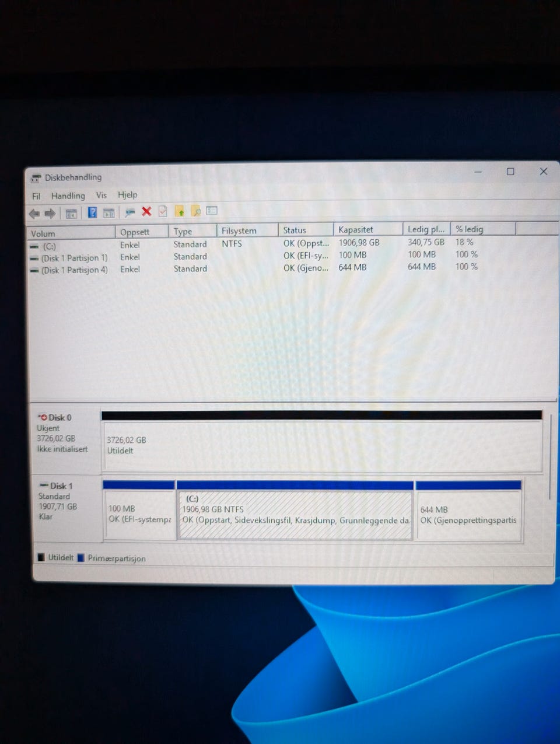
Task: Click the drive icon next to (C:) volume
Action: tap(34, 247)
